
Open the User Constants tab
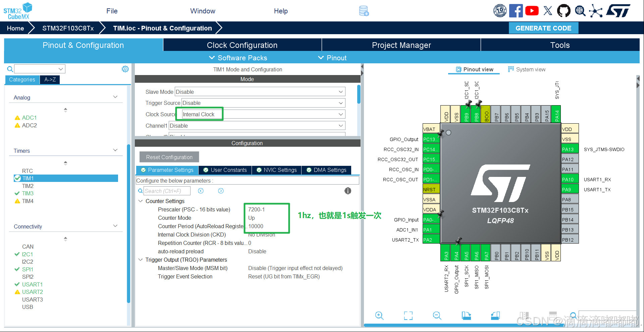225,170
